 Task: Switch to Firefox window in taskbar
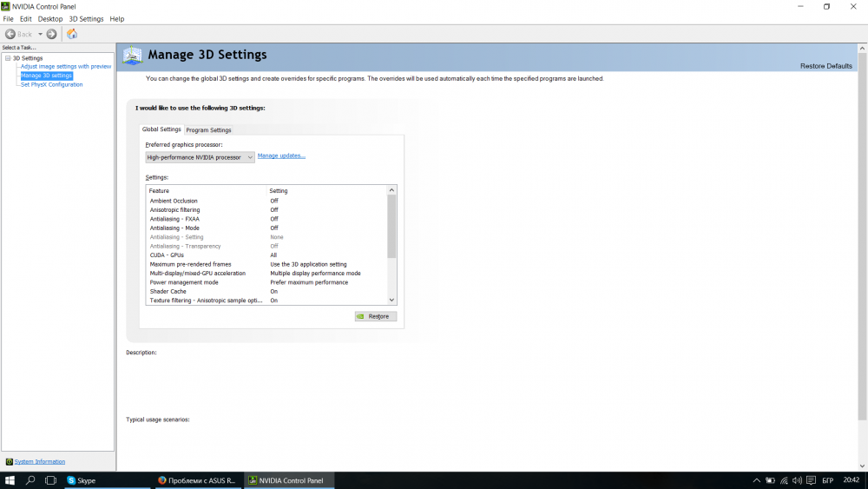tap(197, 480)
